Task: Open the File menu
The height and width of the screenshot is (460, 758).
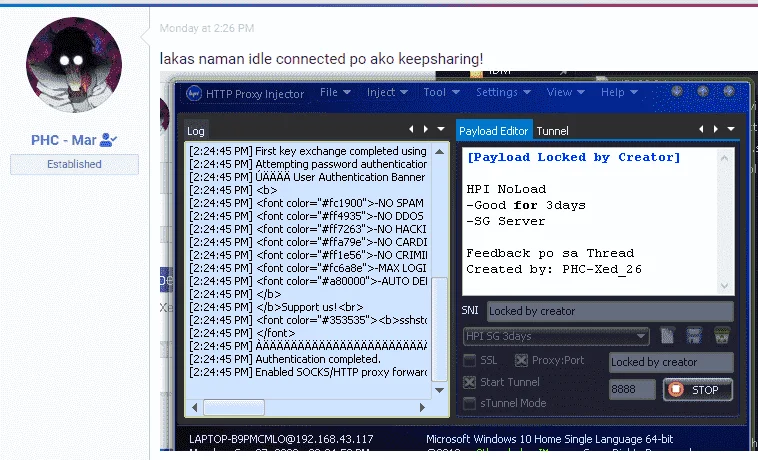Action: 335,92
